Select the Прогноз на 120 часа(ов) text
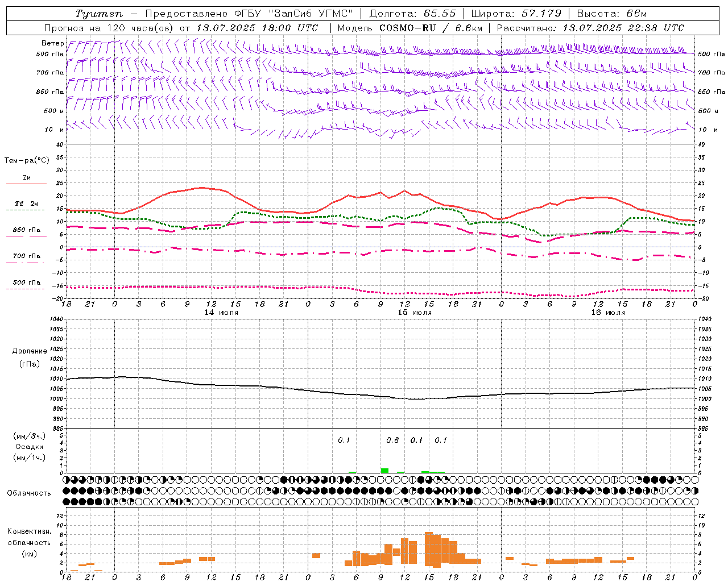Screen dimensions: 728x582 point(110,28)
